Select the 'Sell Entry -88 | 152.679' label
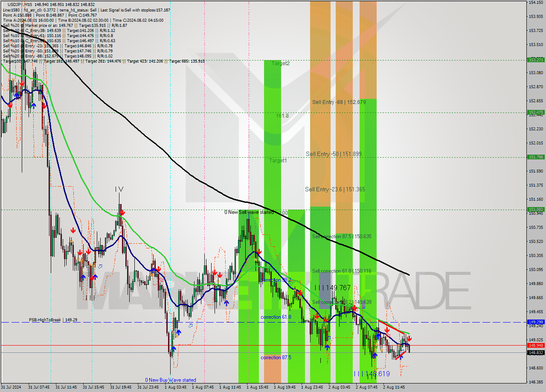Viewport: 546px width, 392px height. 339,102
